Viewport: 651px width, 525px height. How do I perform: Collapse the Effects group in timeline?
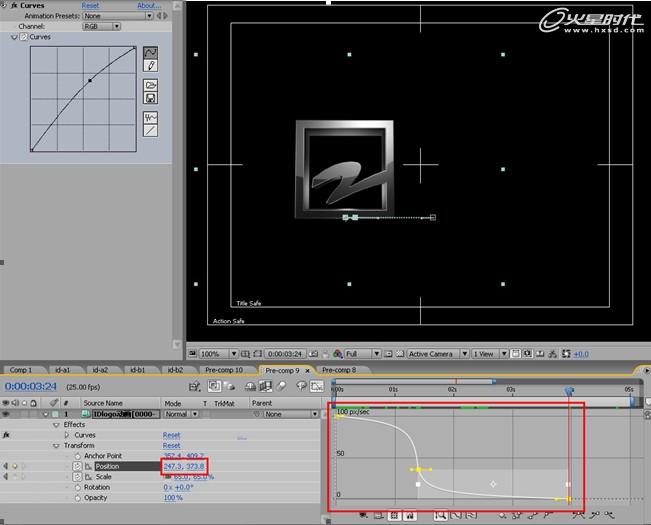pyautogui.click(x=56, y=425)
